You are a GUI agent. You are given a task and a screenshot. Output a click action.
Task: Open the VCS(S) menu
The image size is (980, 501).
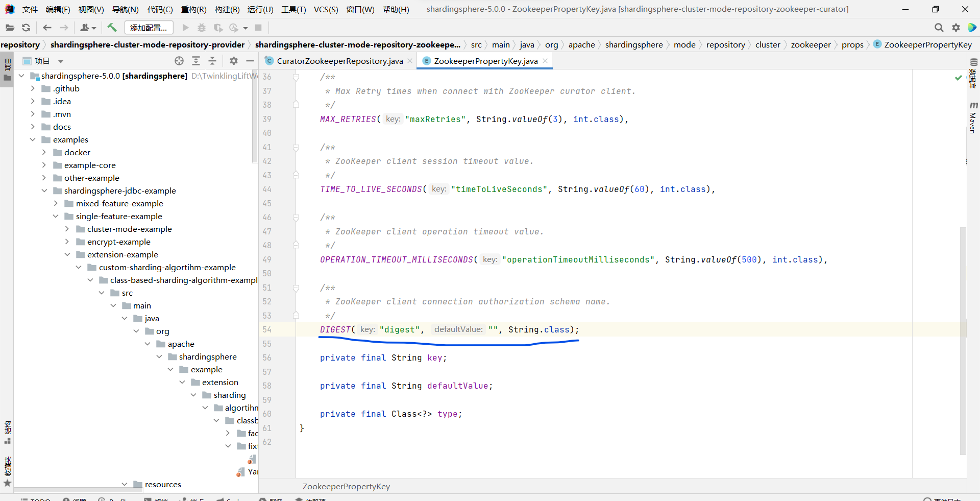[x=326, y=9]
